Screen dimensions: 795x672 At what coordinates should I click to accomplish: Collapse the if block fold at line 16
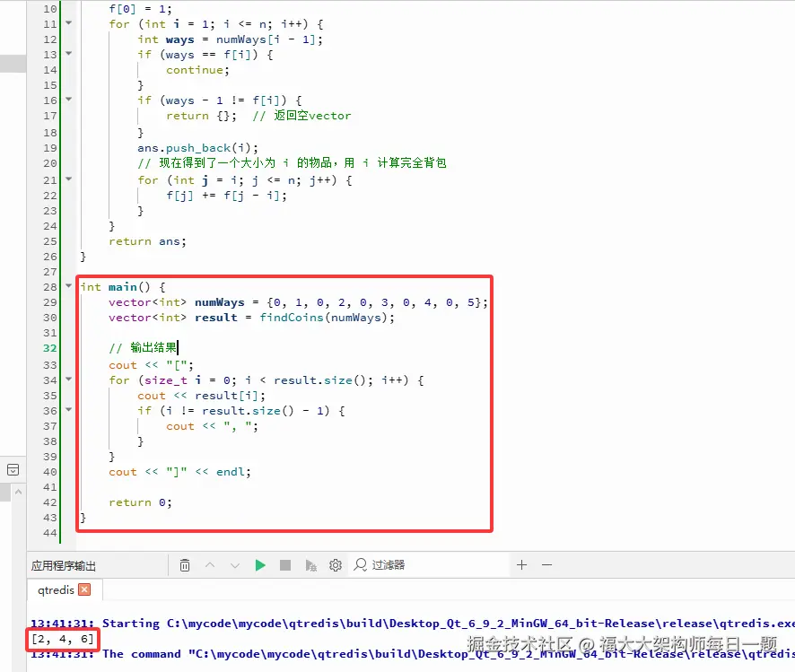69,100
